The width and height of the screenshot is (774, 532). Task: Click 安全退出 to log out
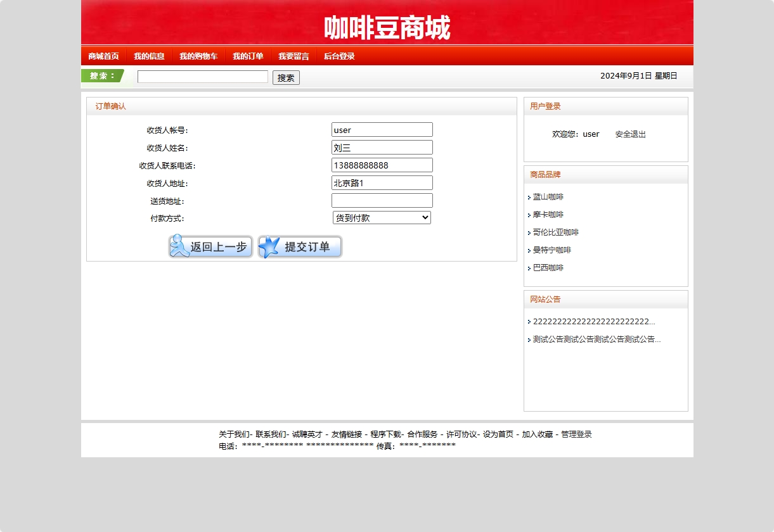pyautogui.click(x=630, y=134)
